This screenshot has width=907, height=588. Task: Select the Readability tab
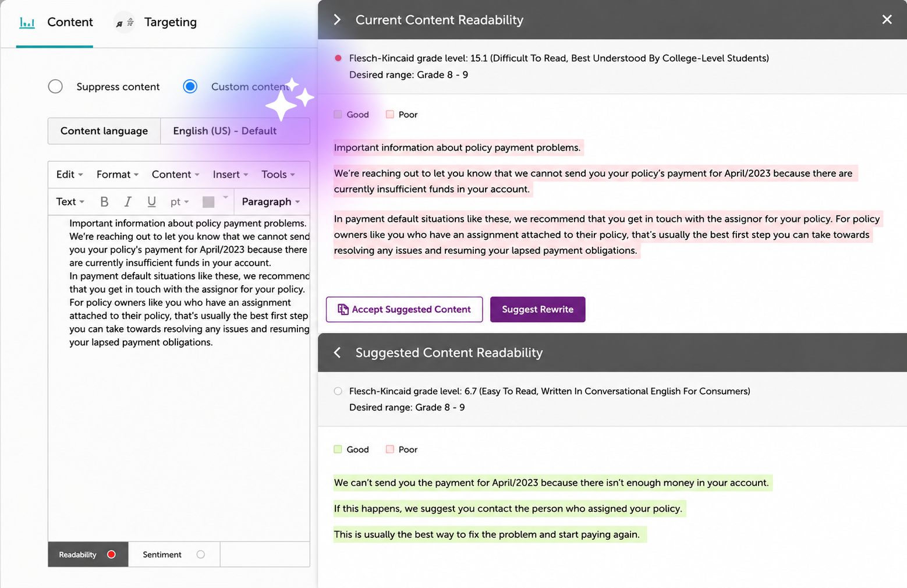coord(88,554)
